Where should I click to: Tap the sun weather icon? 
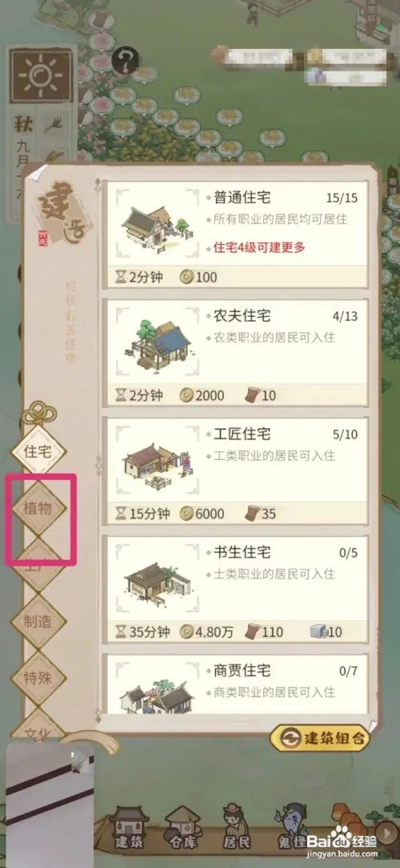(41, 75)
